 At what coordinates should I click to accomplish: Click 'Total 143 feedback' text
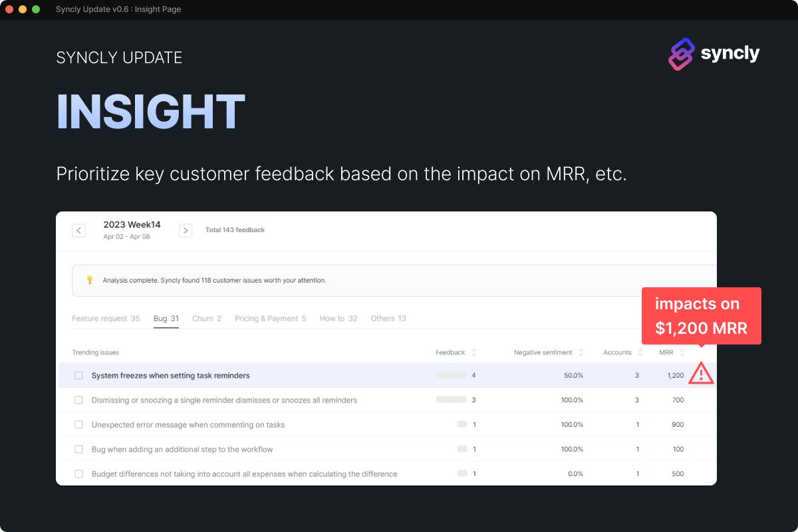(x=235, y=230)
